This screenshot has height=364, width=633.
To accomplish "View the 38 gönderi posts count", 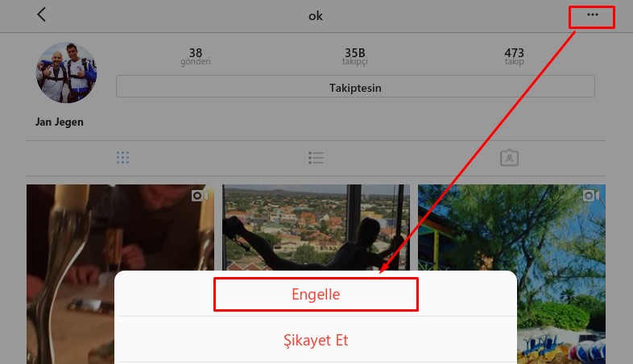I will [x=196, y=56].
